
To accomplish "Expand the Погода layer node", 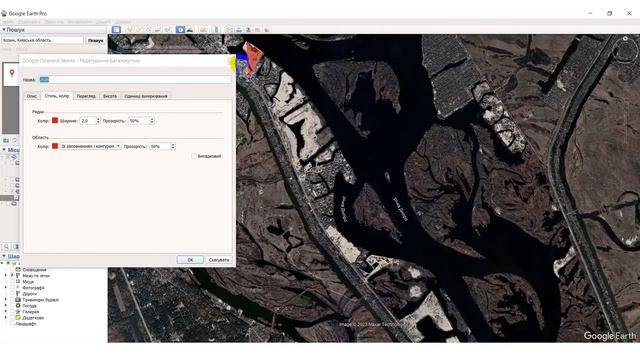I will coord(6,305).
